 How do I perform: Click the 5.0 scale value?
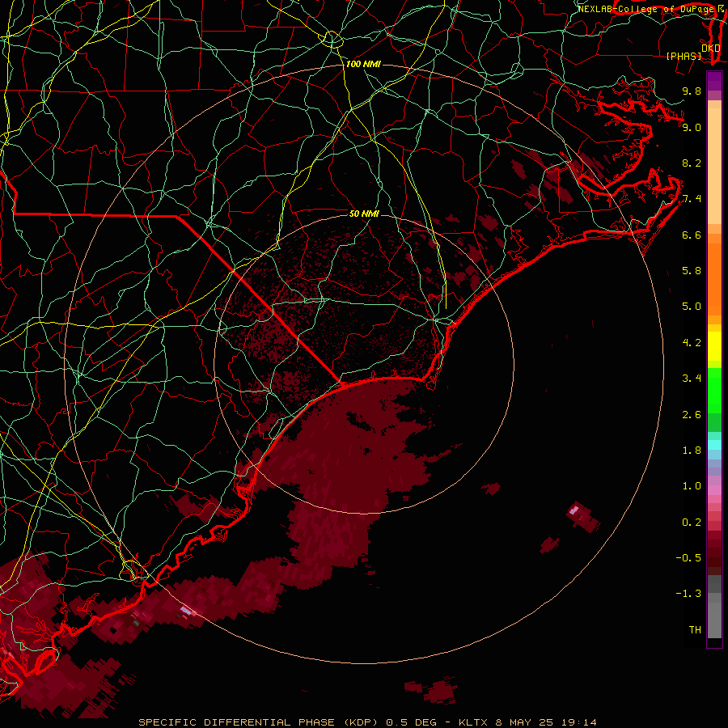[x=692, y=307]
